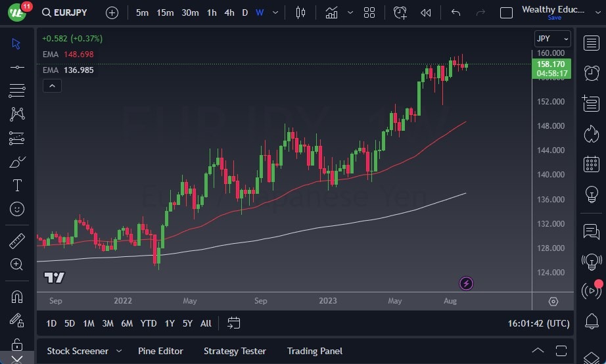Open the emoji icons tool
Screen dimensions: 606x364
pos(17,209)
